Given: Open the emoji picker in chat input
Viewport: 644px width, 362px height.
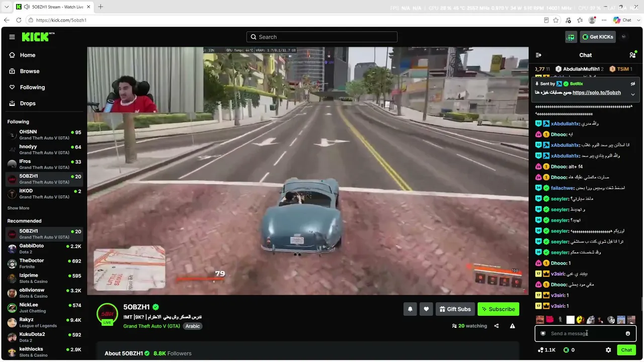Looking at the screenshot, I should [x=628, y=333].
